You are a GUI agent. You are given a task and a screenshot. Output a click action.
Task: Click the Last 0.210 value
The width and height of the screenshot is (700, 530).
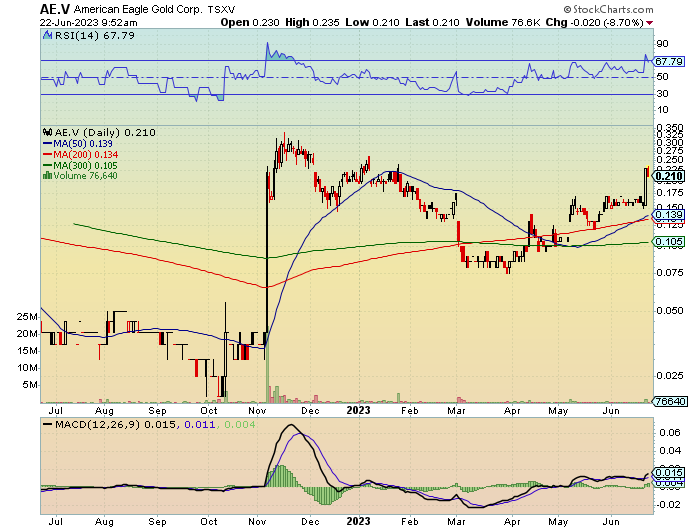click(432, 22)
